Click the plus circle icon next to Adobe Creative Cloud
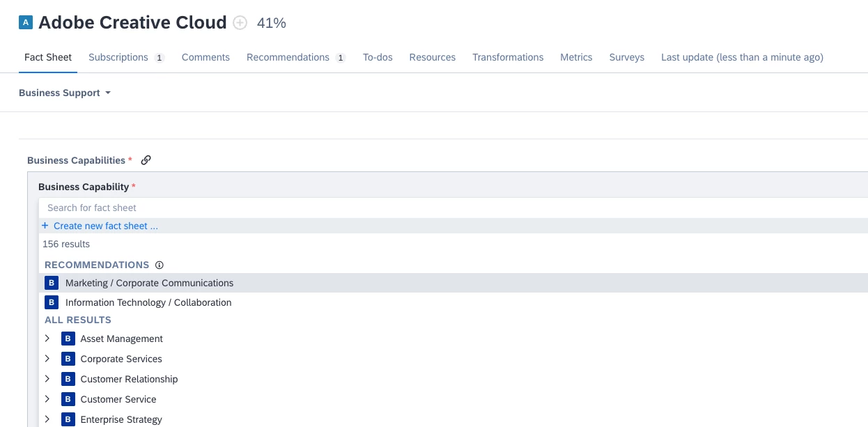 point(240,23)
